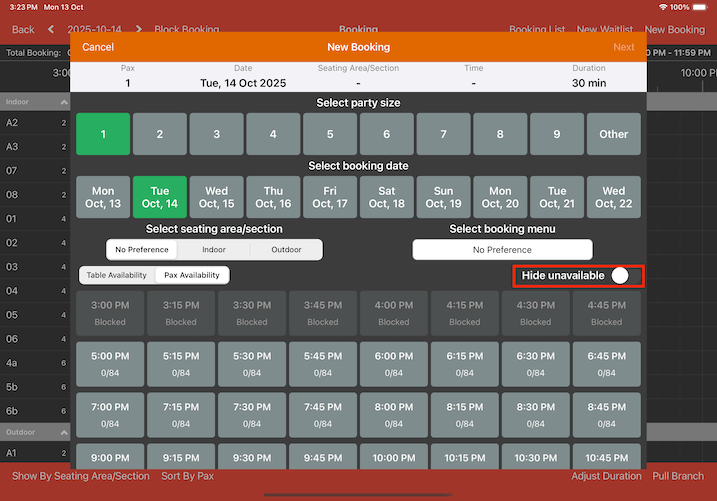Open New Booking in top bar

coord(675,30)
